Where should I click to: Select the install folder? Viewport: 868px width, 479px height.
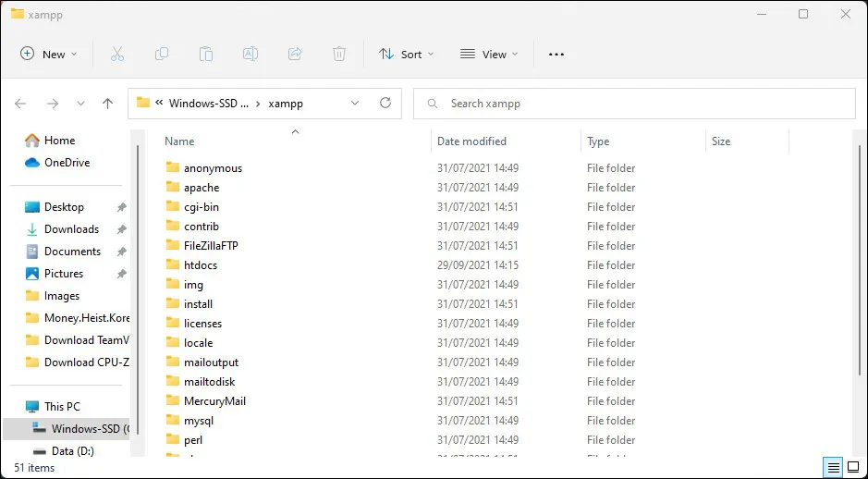pyautogui.click(x=198, y=304)
